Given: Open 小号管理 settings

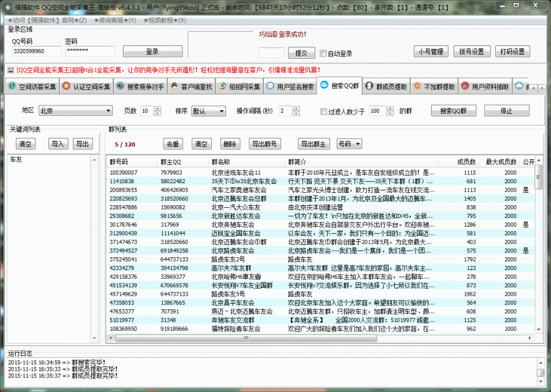Looking at the screenshot, I should tap(430, 51).
